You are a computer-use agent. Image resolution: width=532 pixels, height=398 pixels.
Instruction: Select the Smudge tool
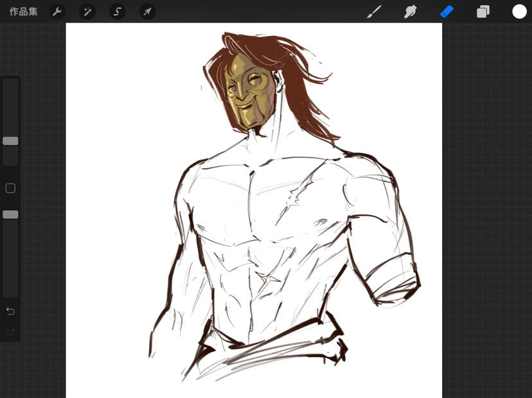coord(410,12)
